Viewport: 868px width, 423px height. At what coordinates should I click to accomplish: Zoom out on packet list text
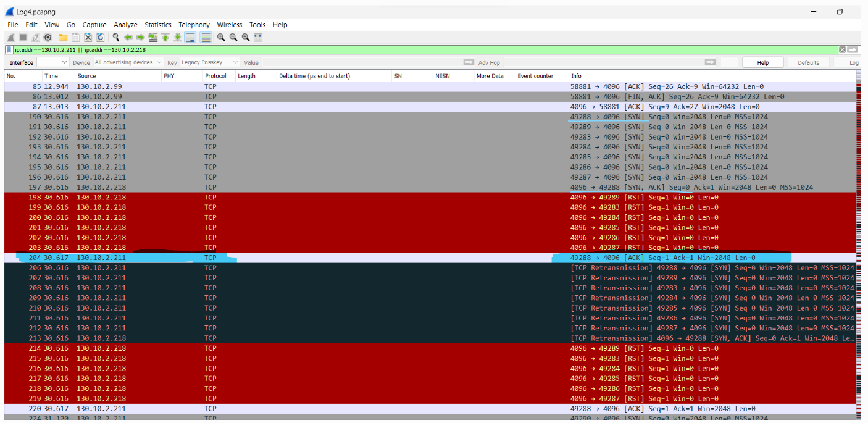point(233,37)
